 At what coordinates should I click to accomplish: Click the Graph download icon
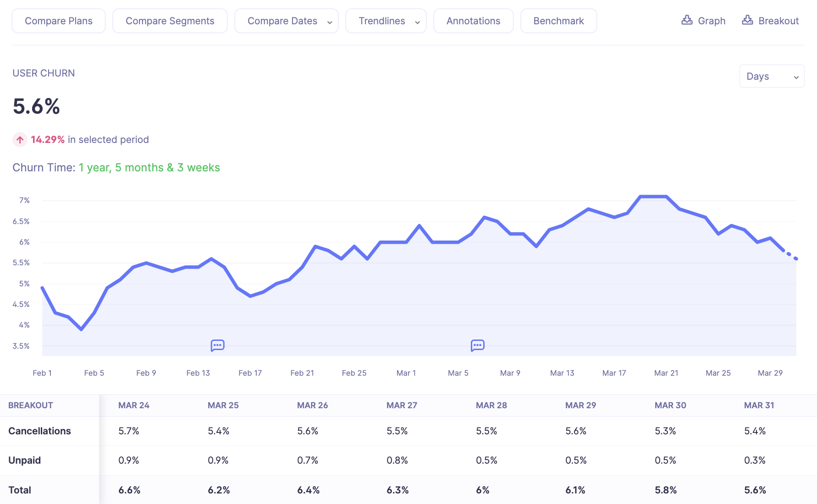pos(687,20)
